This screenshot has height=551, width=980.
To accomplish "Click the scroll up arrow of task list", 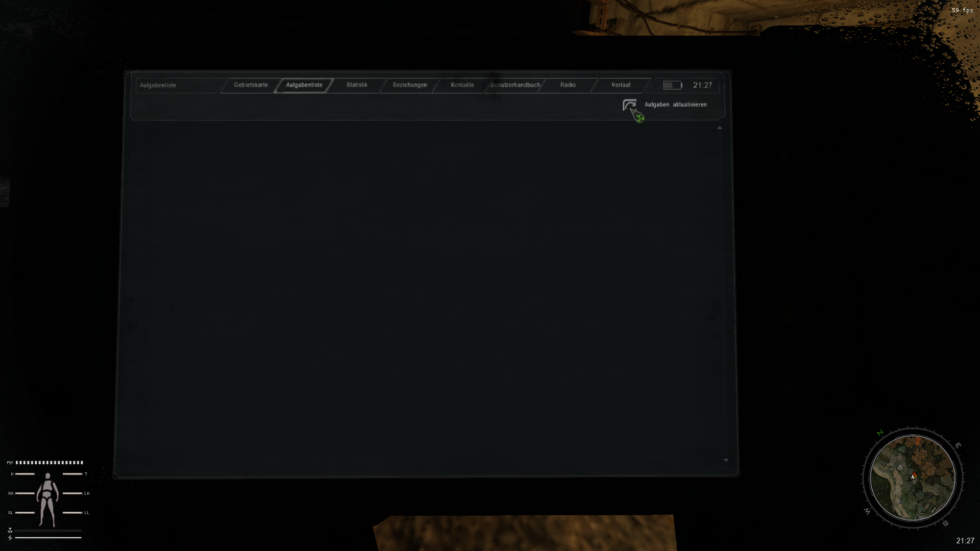I will click(720, 128).
